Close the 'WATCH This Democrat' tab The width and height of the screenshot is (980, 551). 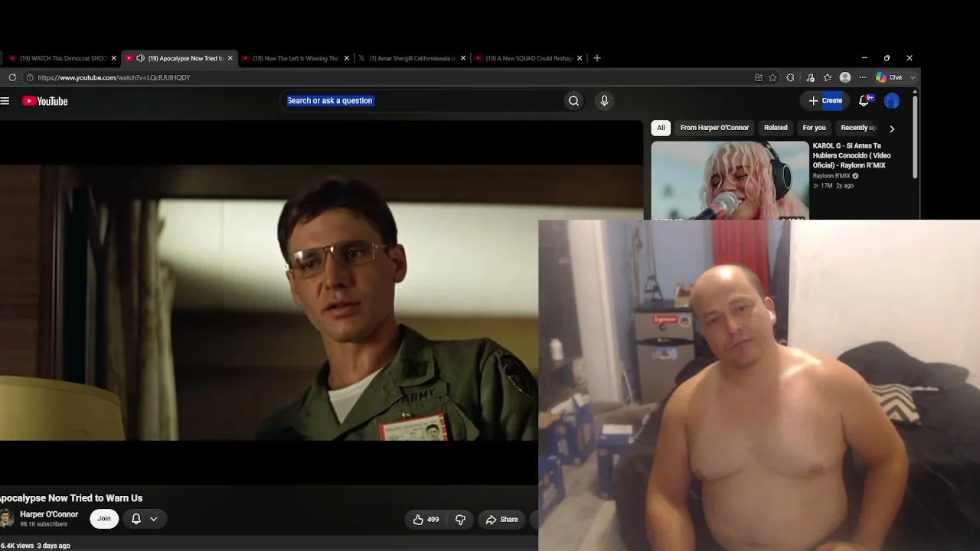(x=114, y=58)
